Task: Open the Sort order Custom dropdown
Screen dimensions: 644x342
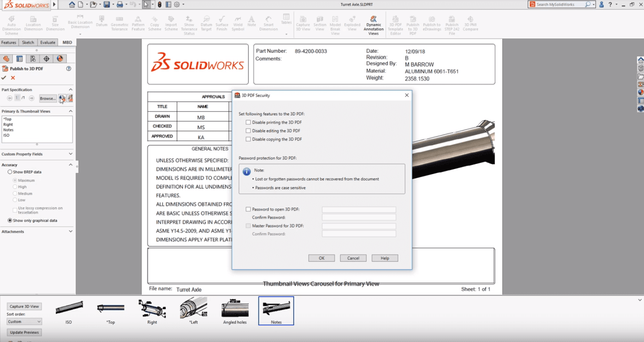Action: (x=24, y=322)
